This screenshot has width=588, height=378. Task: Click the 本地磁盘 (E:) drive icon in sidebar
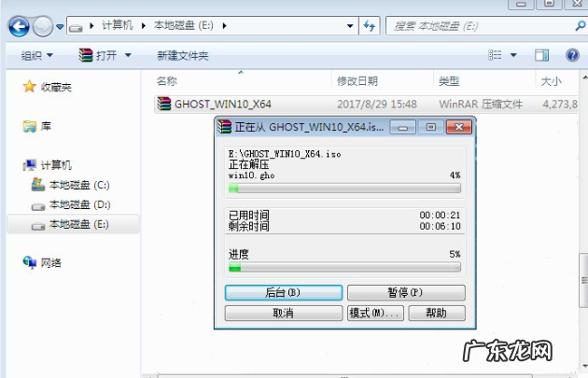(x=38, y=226)
